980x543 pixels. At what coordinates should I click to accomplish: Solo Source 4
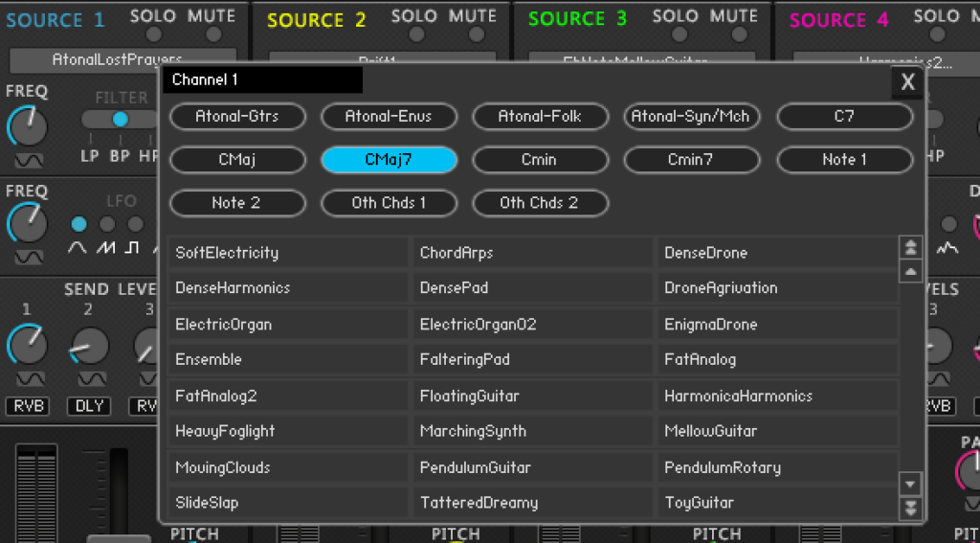937,34
